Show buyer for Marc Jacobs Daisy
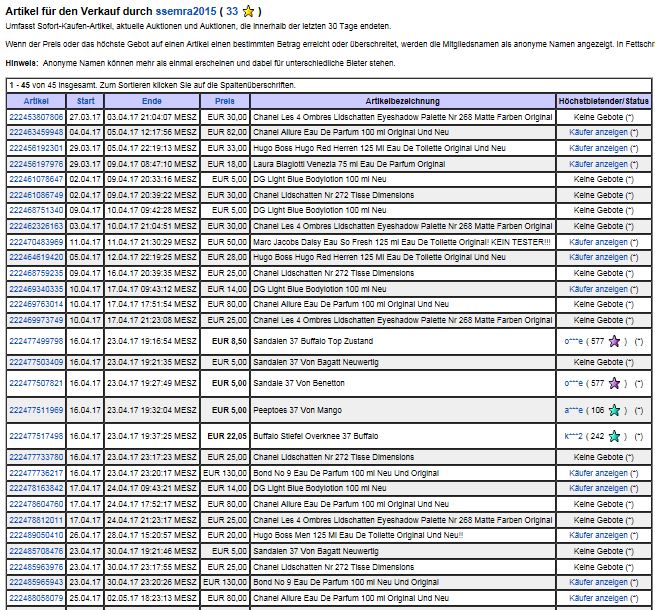 (x=598, y=242)
